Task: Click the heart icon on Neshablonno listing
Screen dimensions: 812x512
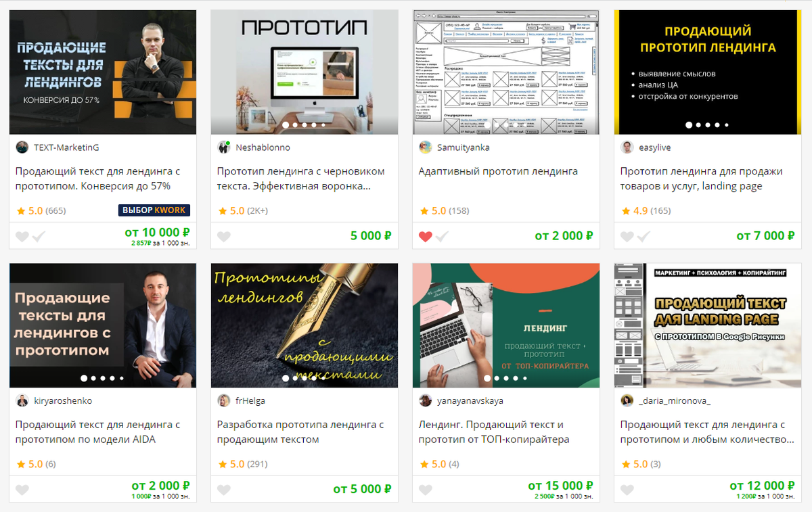Action: click(x=224, y=237)
